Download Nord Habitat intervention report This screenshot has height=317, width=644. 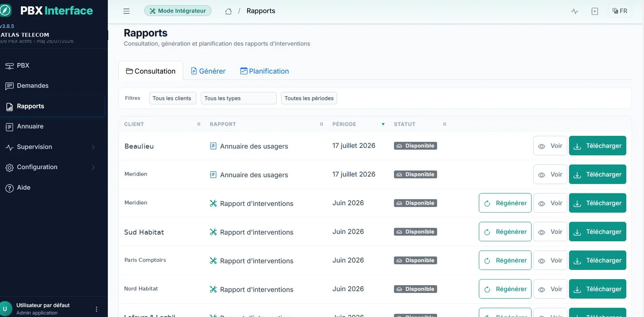[597, 289]
